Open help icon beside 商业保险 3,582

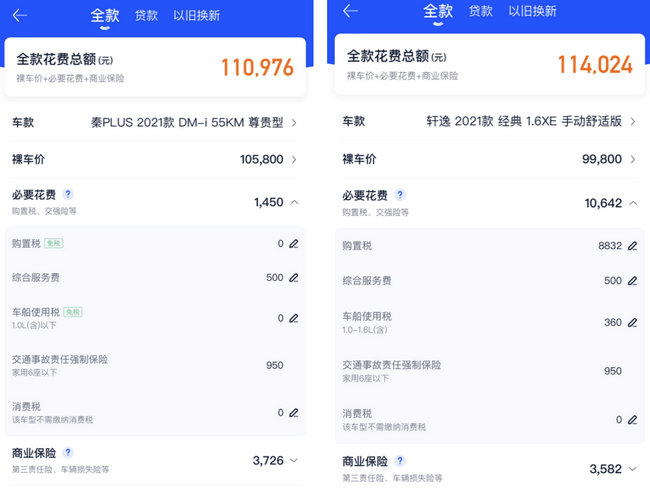[400, 460]
